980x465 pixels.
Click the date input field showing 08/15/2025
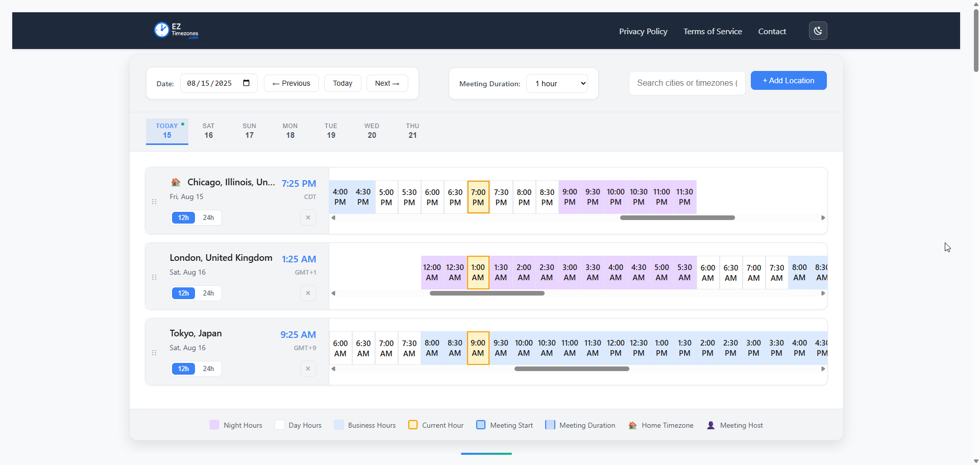coord(218,83)
